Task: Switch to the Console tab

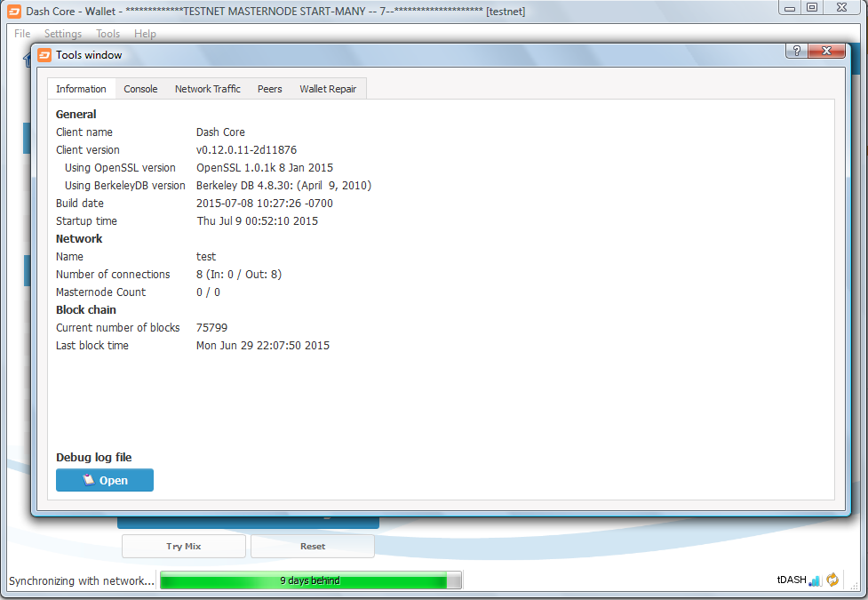Action: click(140, 89)
